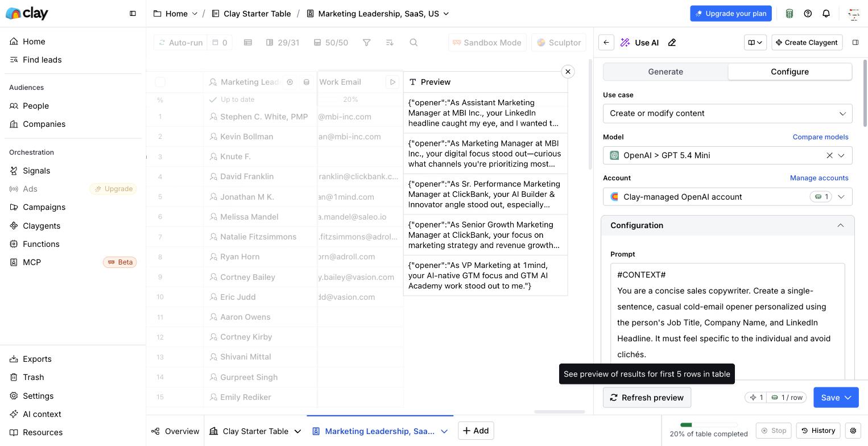Click Upgrade your plan button

(x=730, y=14)
